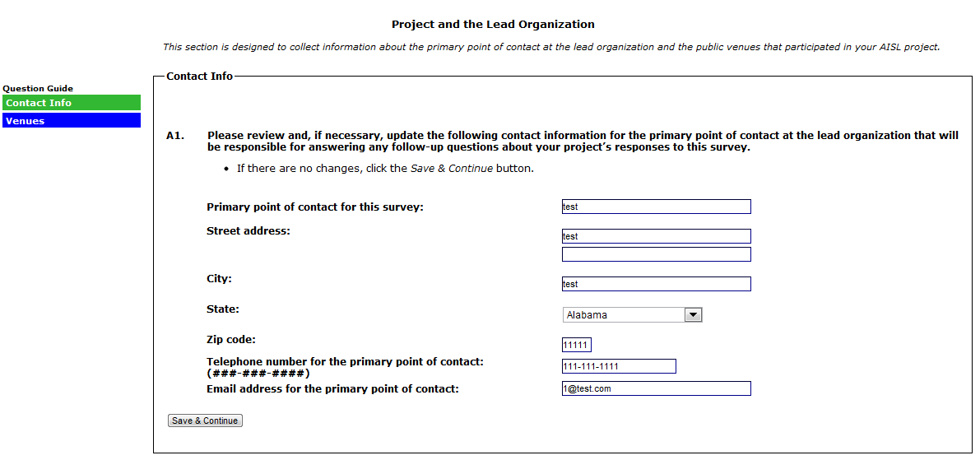
Task: Select the empty second street address field
Action: click(x=656, y=254)
